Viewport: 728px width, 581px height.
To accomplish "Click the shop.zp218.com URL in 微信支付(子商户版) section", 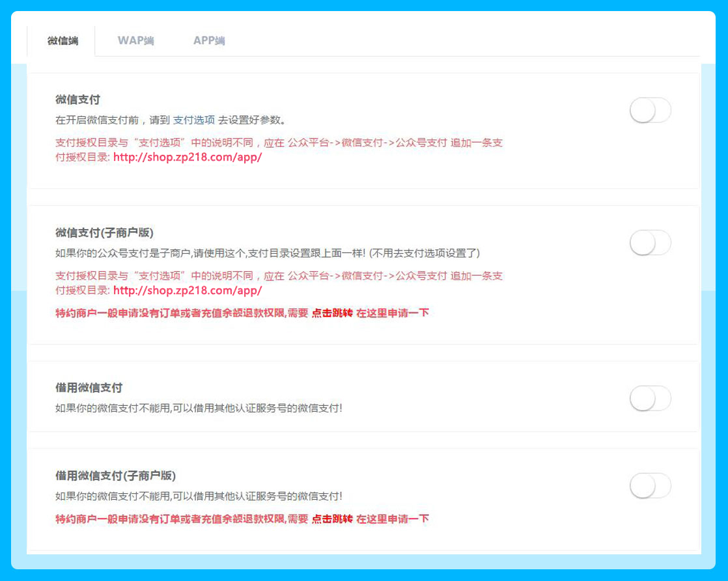I will 188,290.
